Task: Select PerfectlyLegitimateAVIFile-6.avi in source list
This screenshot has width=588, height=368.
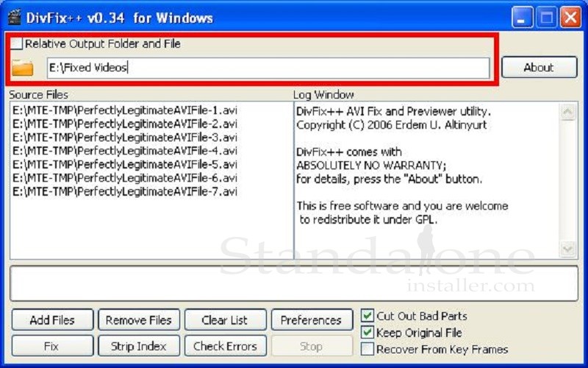Action: click(x=125, y=177)
